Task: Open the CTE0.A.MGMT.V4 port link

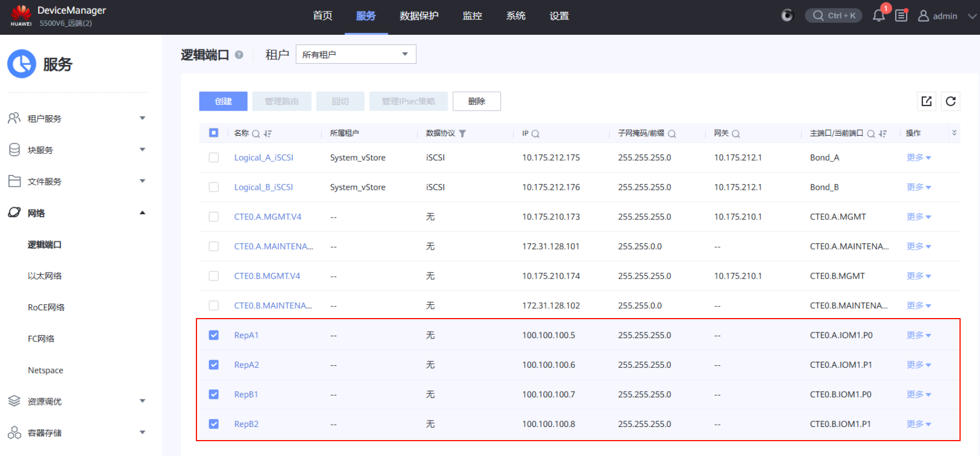Action: [268, 217]
